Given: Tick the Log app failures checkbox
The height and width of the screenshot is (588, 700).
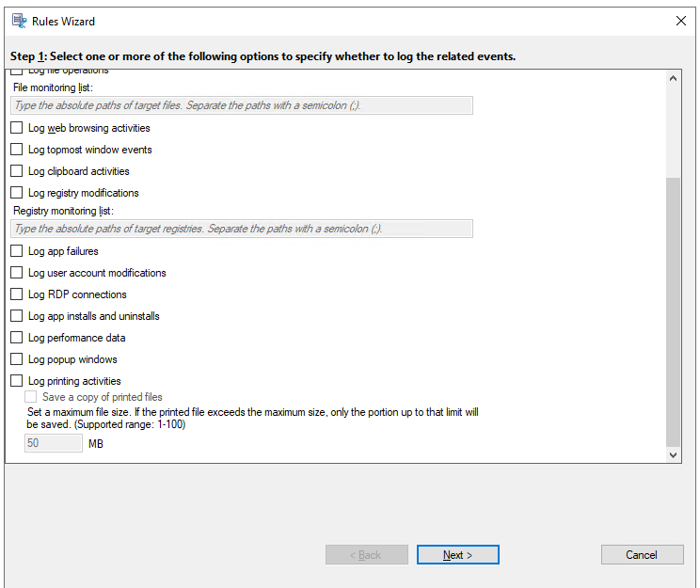Looking at the screenshot, I should point(17,251).
